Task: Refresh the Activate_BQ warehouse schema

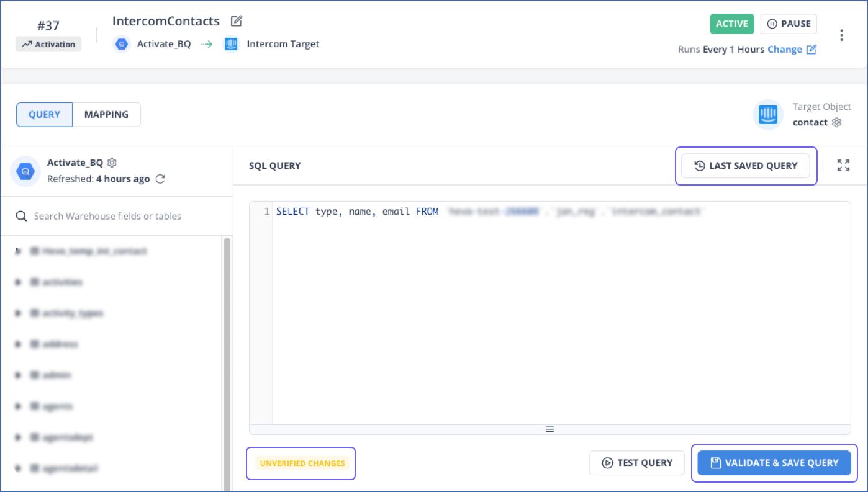Action: [x=160, y=178]
